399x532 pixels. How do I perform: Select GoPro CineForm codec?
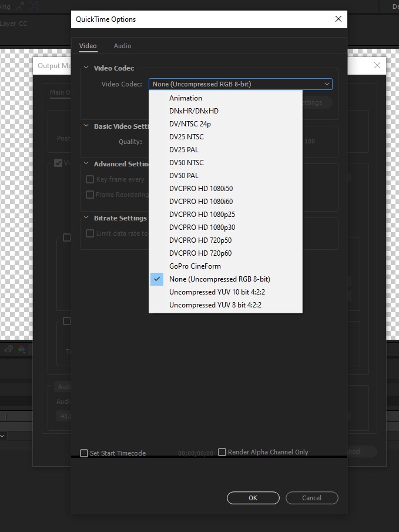(x=226, y=266)
